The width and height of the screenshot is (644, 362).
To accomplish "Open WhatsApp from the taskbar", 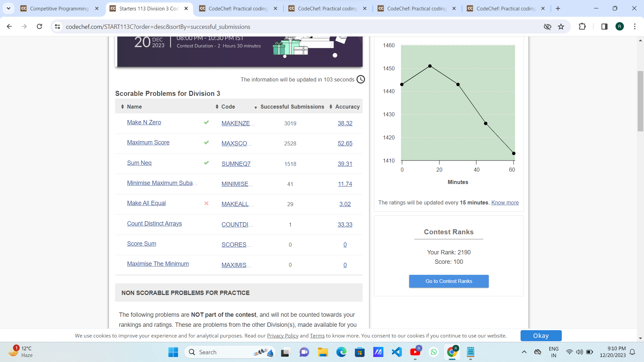I will [434, 352].
